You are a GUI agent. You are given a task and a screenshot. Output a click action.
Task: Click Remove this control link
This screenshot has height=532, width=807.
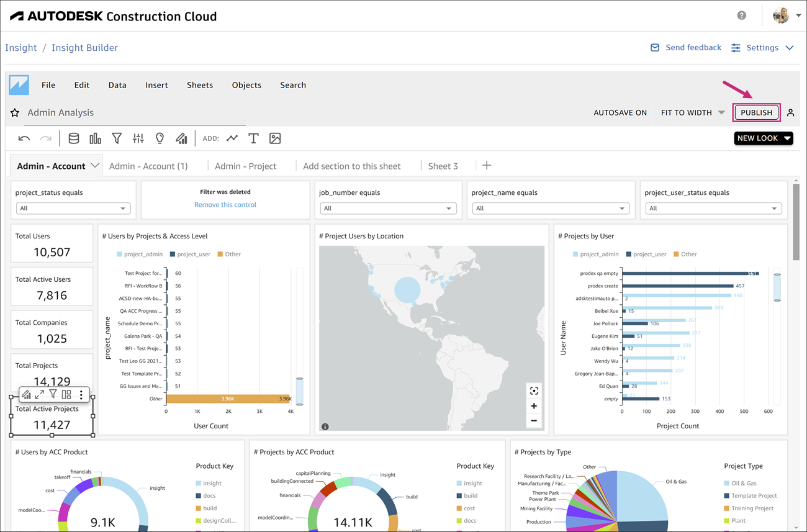click(225, 205)
